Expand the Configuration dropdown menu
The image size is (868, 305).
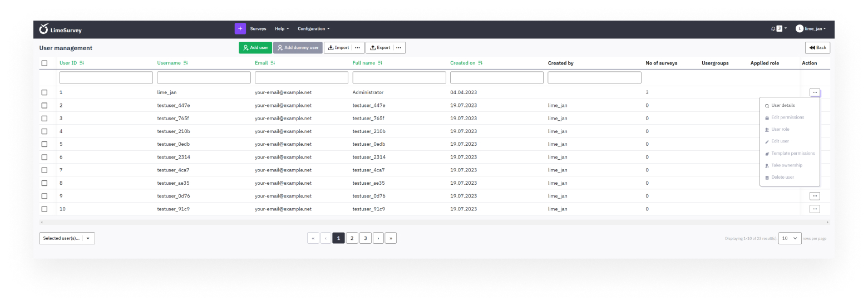point(313,28)
